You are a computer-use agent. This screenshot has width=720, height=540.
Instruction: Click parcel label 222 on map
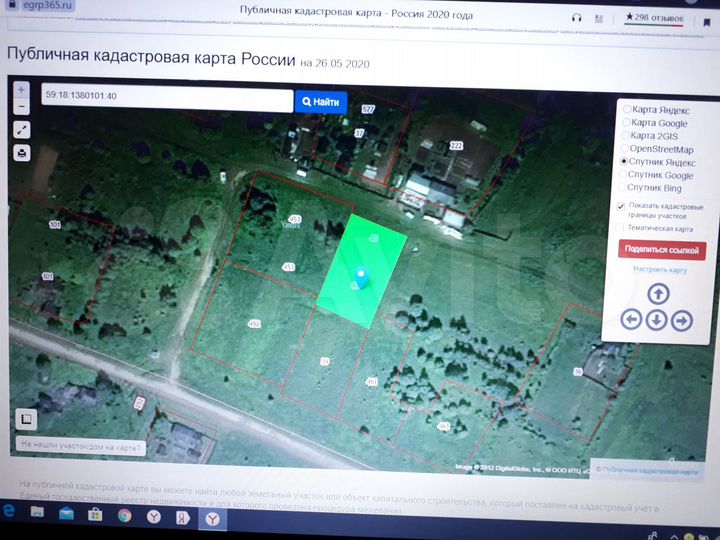(456, 146)
